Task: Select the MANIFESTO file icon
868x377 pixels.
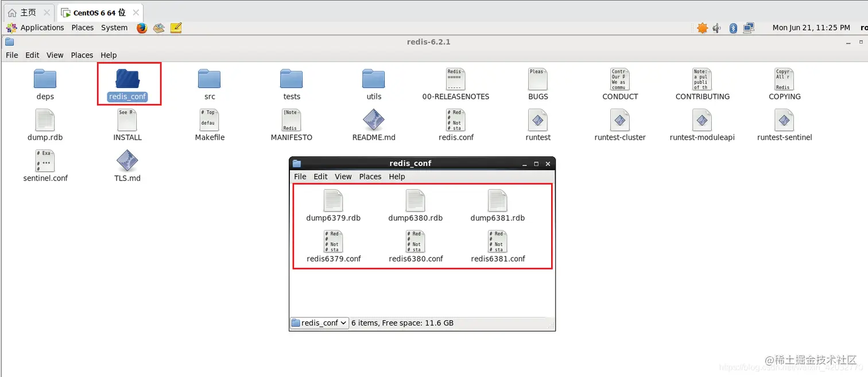Action: click(292, 120)
